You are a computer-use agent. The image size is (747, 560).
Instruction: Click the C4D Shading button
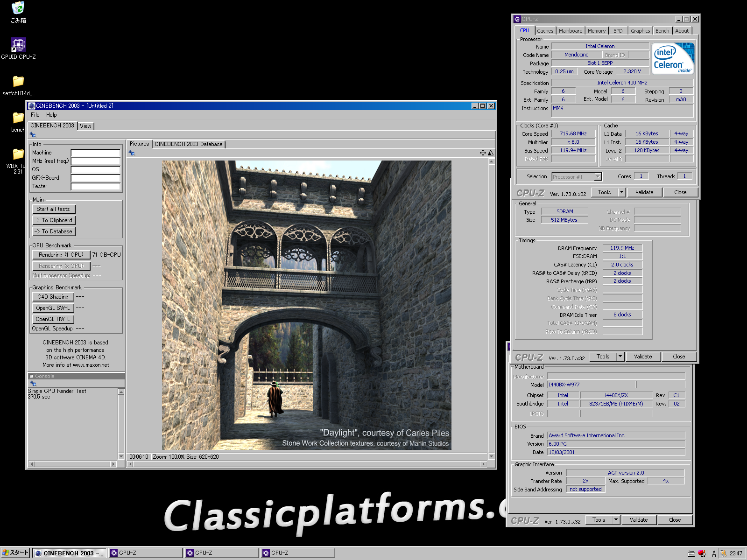(x=53, y=297)
